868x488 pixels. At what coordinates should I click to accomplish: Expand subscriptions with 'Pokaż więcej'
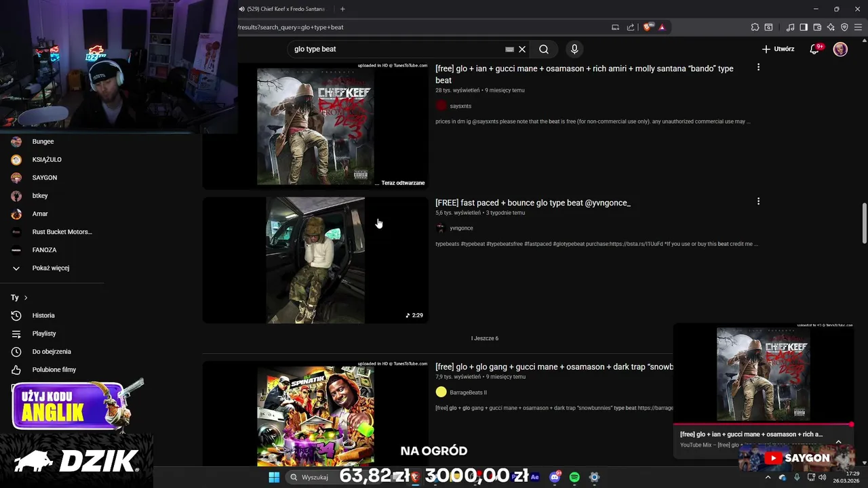pyautogui.click(x=52, y=268)
